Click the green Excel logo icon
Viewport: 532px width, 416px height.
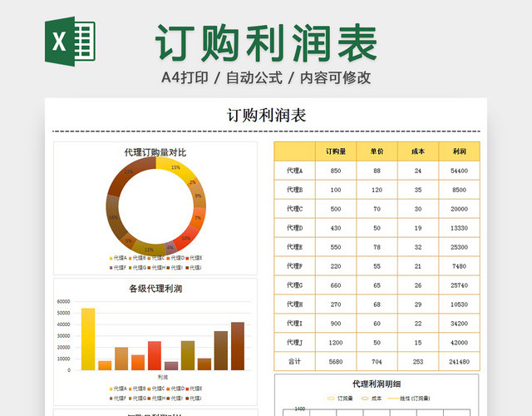(x=70, y=42)
